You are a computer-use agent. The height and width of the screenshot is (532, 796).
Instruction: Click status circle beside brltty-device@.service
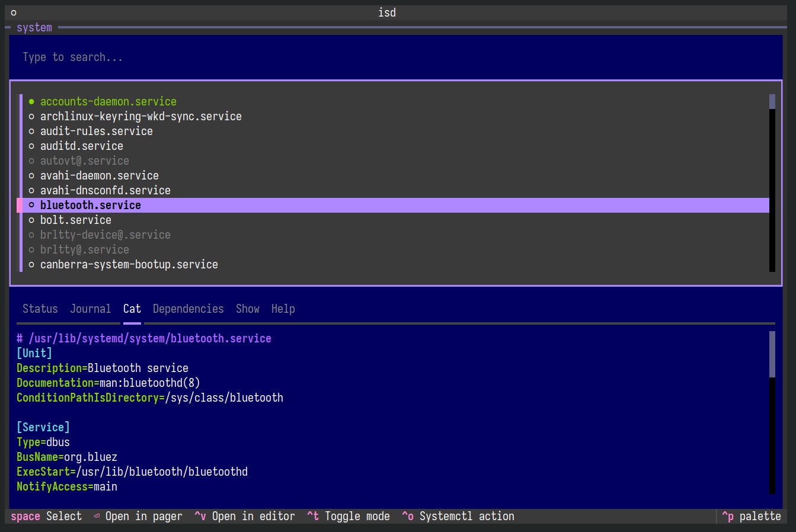31,235
